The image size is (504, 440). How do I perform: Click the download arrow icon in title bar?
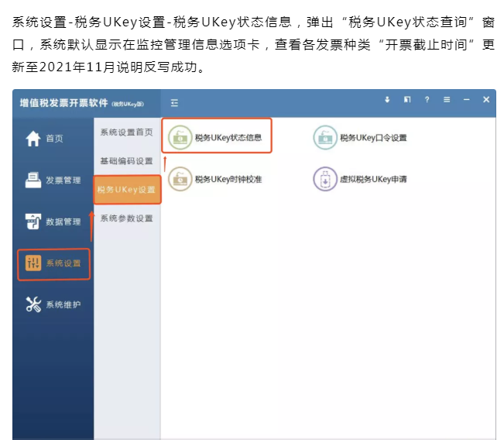388,100
